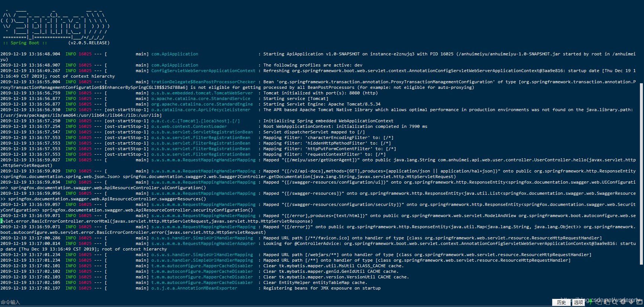The height and width of the screenshot is (307, 644).
Task: Click 'Initializing Spring embedded WebApplicationContext' message
Action: [329, 121]
